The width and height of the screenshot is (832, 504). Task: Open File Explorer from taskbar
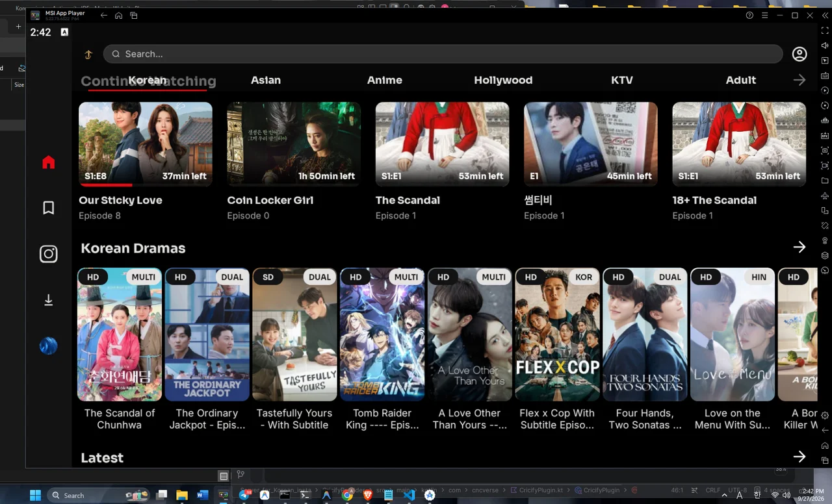coord(182,495)
